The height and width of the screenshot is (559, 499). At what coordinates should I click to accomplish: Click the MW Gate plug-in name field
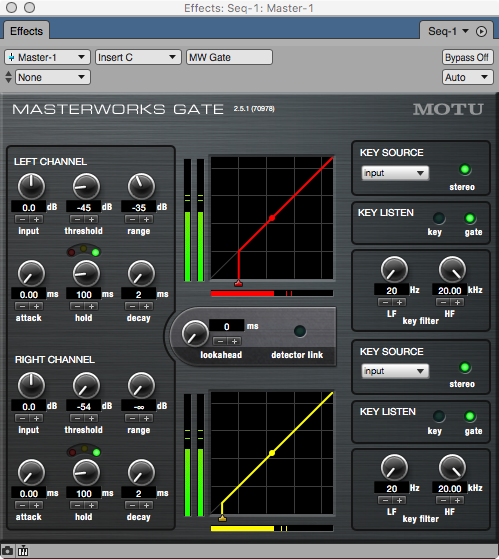point(229,57)
